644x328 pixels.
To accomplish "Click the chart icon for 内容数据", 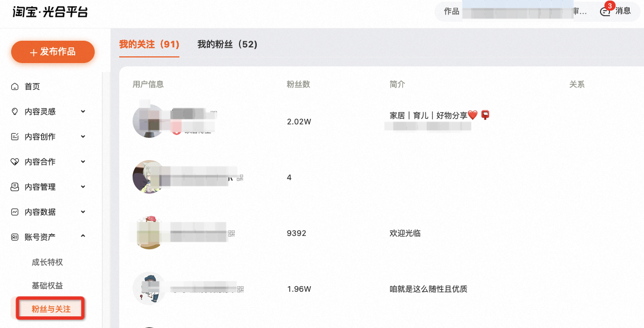I will 15,212.
